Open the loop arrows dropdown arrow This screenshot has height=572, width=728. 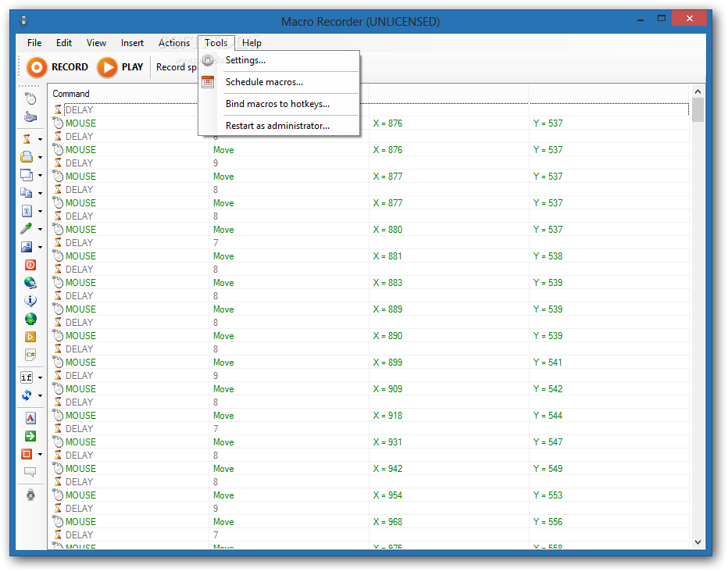[40, 396]
